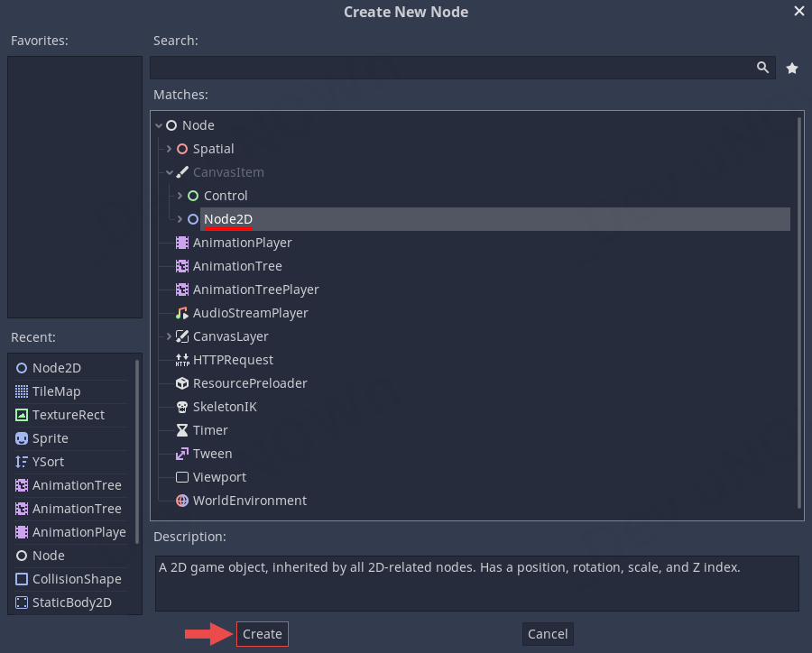Click the Cancel button
The height and width of the screenshot is (653, 812).
coord(548,634)
